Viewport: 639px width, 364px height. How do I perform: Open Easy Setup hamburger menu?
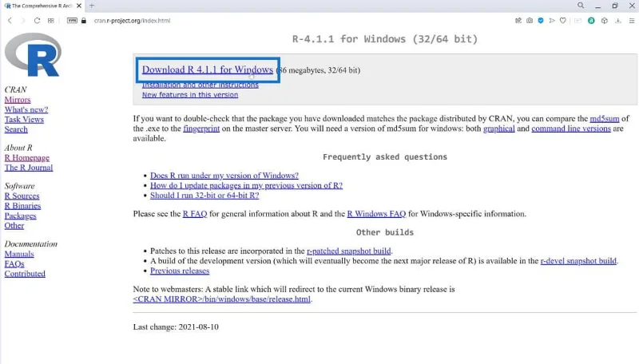(632, 21)
